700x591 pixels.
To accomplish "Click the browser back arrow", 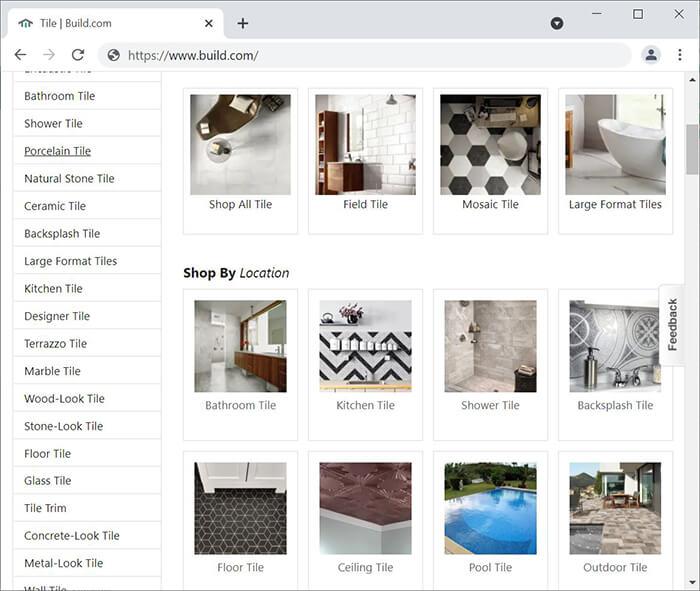I will point(20,55).
